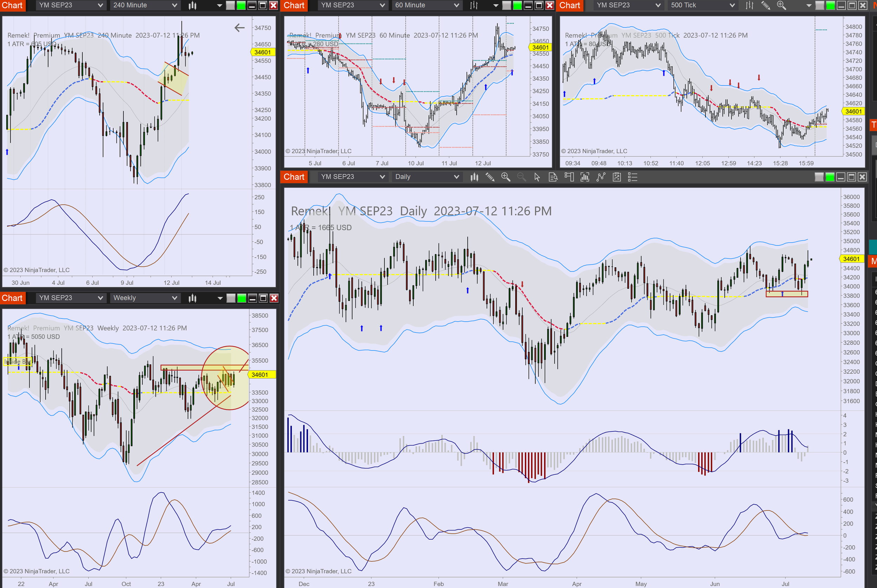Click the Chart tab of 60 Minute window
Screen dimensions: 877x588
click(294, 5)
